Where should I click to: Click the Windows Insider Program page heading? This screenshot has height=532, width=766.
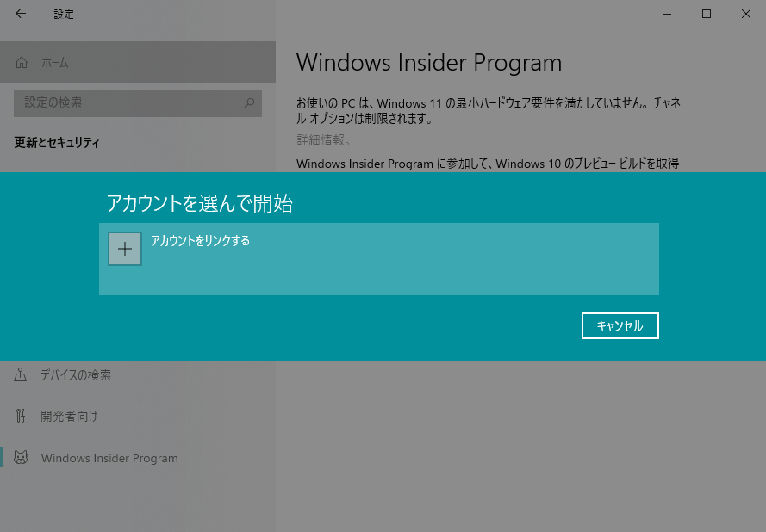click(429, 63)
